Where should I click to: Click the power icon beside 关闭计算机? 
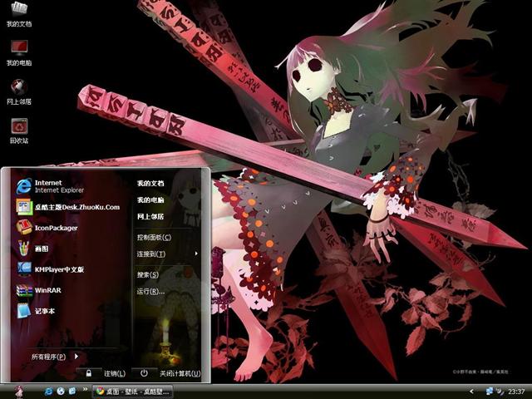(144, 373)
